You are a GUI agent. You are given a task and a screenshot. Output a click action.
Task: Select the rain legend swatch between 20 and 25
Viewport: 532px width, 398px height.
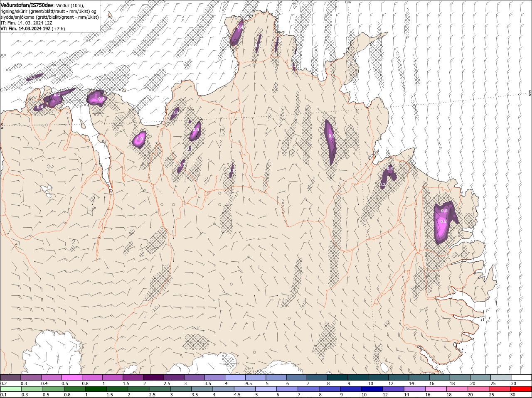tap(480, 389)
